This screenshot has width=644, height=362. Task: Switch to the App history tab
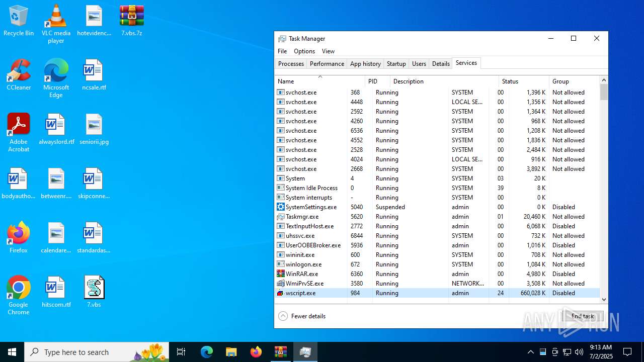(365, 64)
